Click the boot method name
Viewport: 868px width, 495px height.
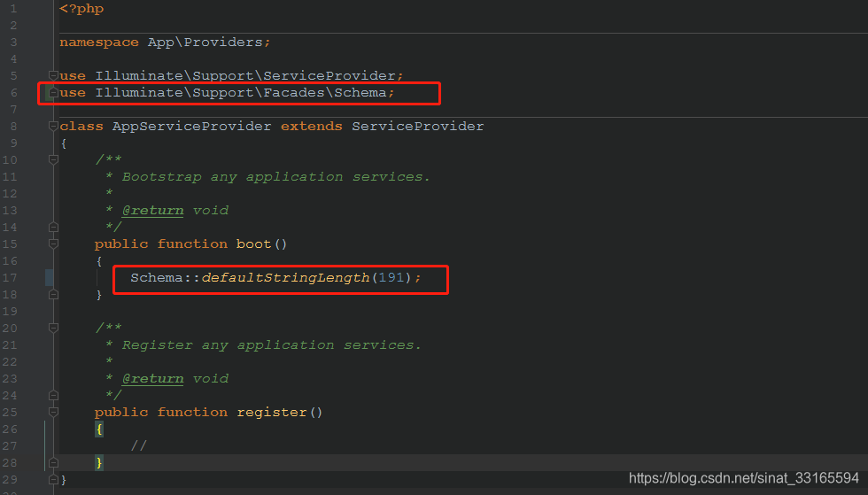(x=254, y=244)
